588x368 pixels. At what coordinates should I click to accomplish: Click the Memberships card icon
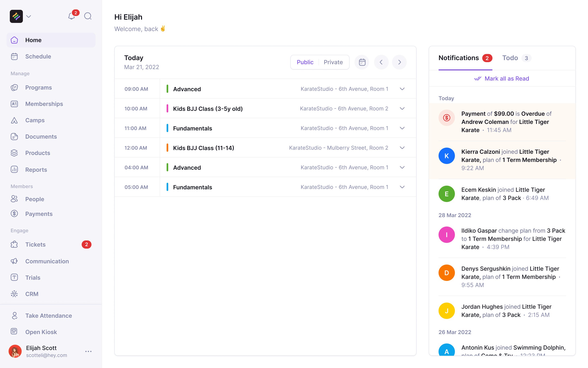tap(14, 104)
